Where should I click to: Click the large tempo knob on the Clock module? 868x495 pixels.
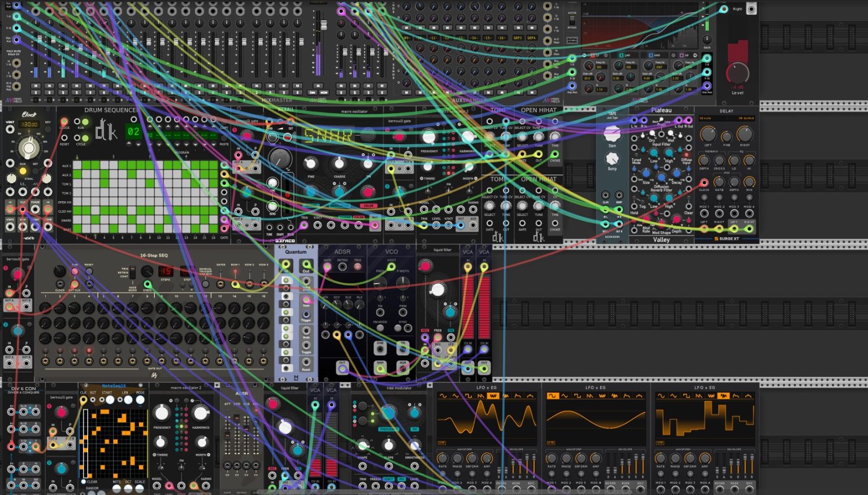click(x=28, y=148)
